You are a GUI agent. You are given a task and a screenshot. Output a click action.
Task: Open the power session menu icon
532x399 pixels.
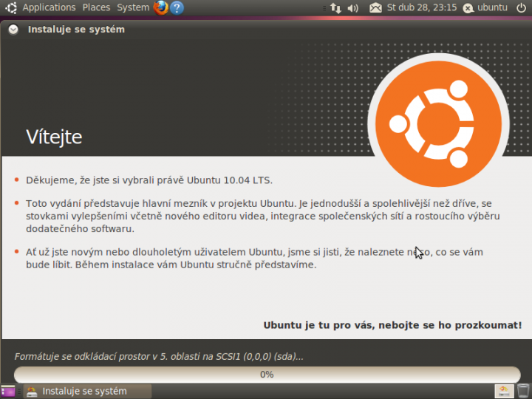[x=521, y=8]
